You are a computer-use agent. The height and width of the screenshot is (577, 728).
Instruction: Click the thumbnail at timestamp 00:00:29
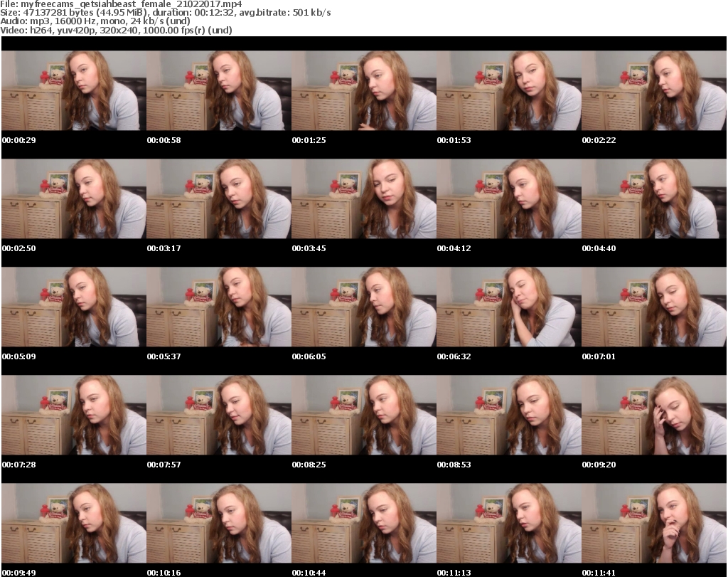click(x=74, y=90)
